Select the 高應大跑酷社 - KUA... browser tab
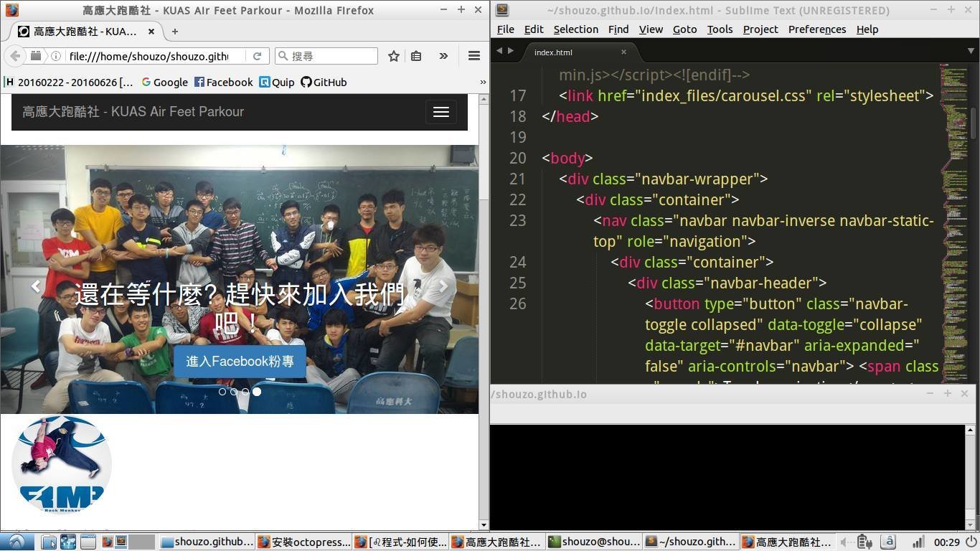 (x=86, y=32)
